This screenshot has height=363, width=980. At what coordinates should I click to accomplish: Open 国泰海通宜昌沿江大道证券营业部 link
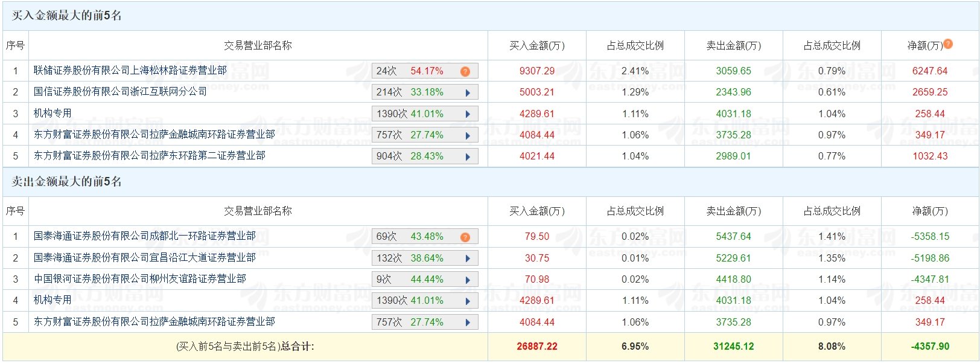pyautogui.click(x=145, y=258)
